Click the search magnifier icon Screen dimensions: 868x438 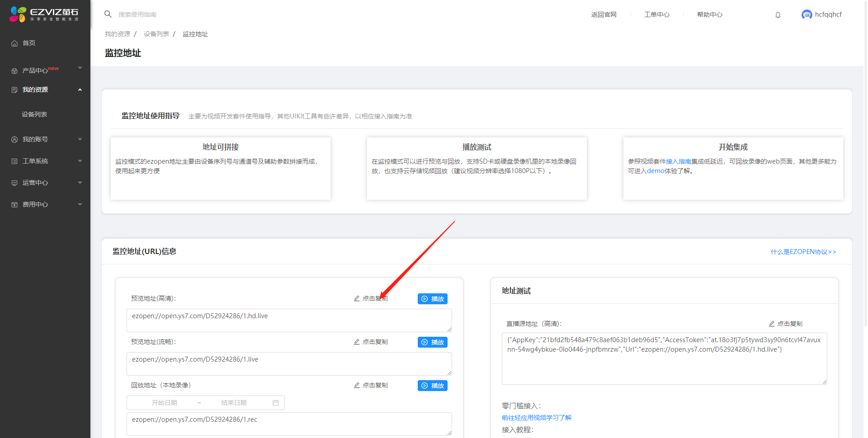[108, 14]
